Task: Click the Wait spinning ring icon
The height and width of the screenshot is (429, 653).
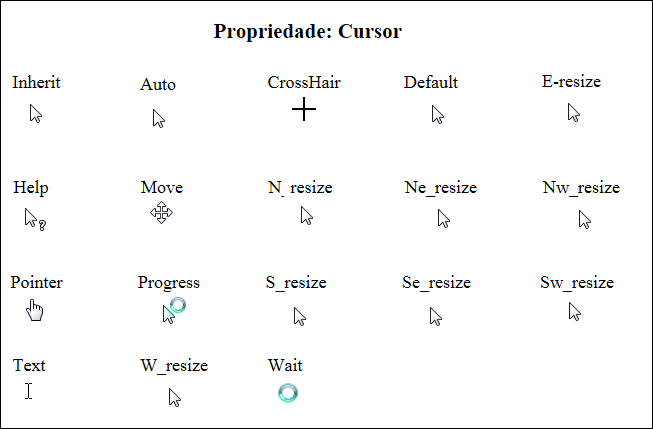Action: point(288,393)
